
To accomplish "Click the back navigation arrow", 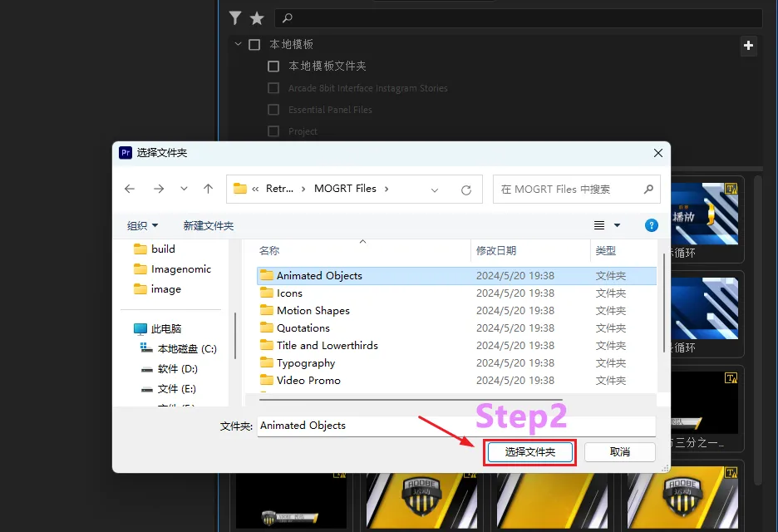I will [x=130, y=189].
